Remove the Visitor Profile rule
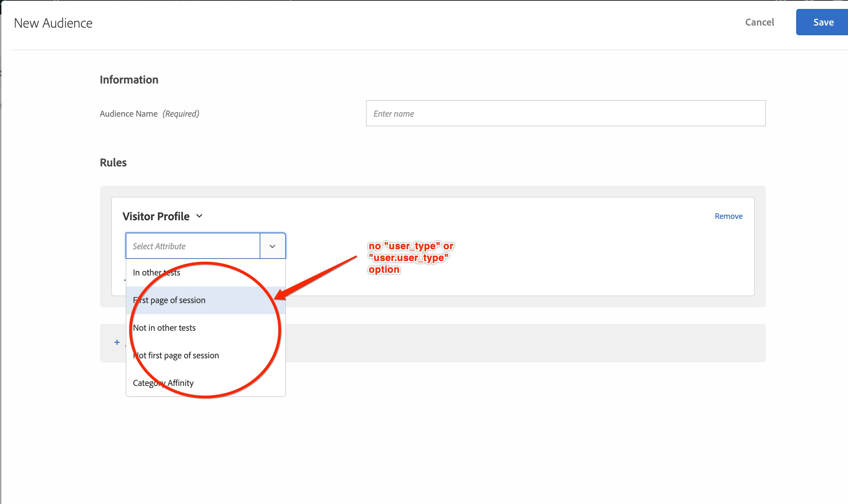Image resolution: width=848 pixels, height=504 pixels. click(x=728, y=216)
